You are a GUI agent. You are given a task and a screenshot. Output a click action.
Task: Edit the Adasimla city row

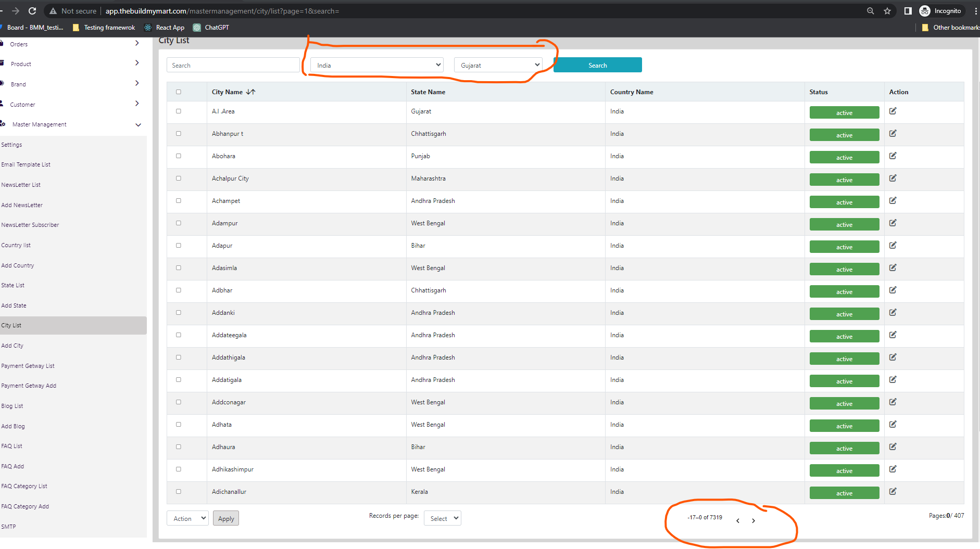(x=893, y=267)
